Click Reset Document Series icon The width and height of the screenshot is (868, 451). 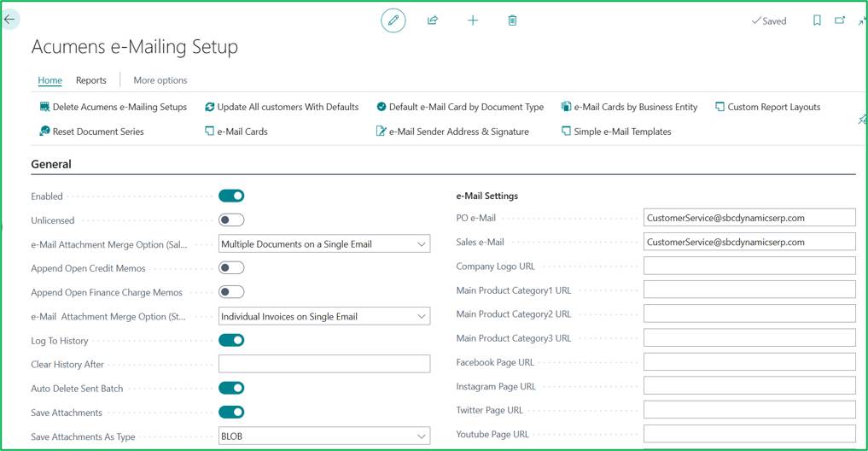[45, 131]
